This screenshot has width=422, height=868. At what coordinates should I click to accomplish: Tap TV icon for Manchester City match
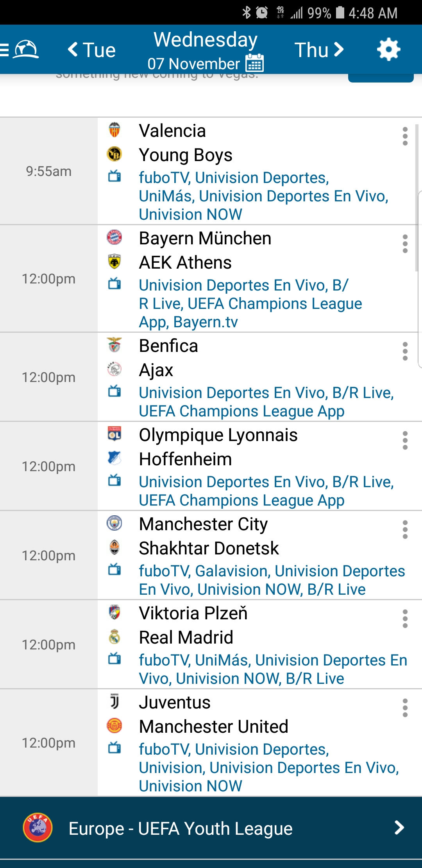pyautogui.click(x=114, y=570)
